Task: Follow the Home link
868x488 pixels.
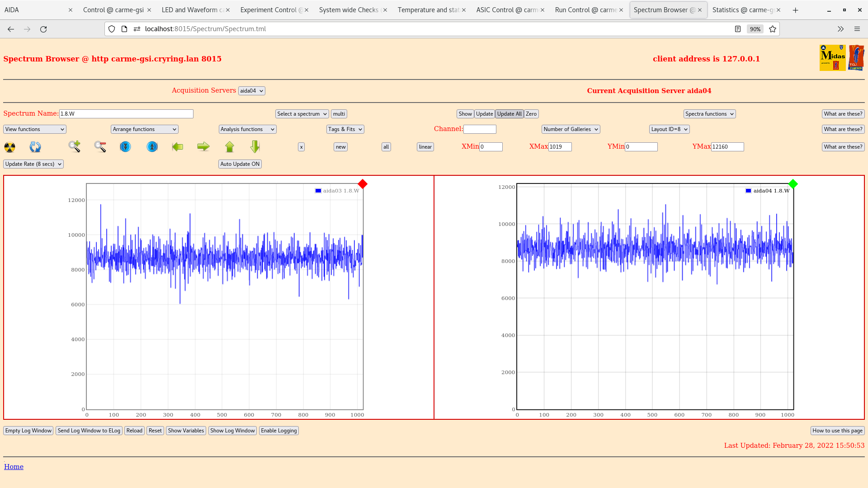Action: click(x=14, y=467)
